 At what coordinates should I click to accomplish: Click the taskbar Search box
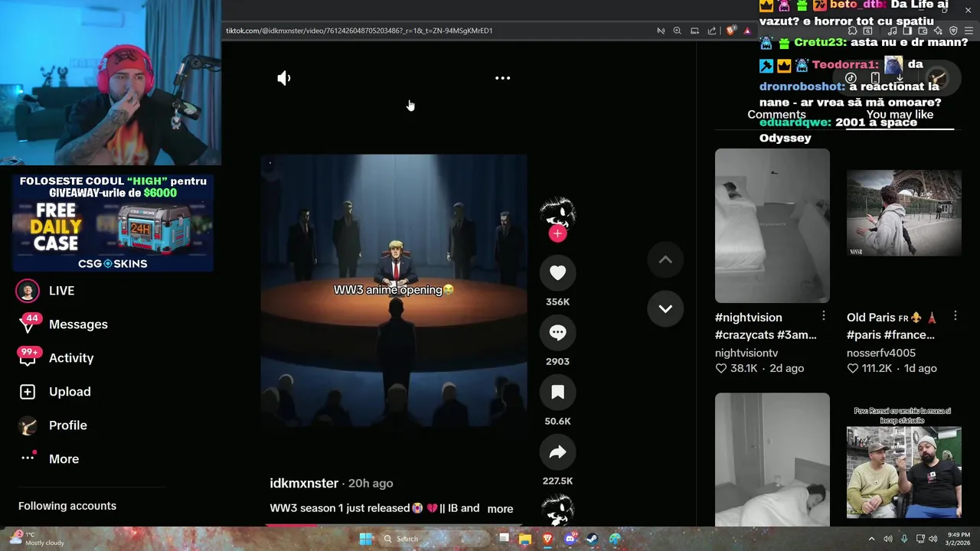tap(434, 539)
